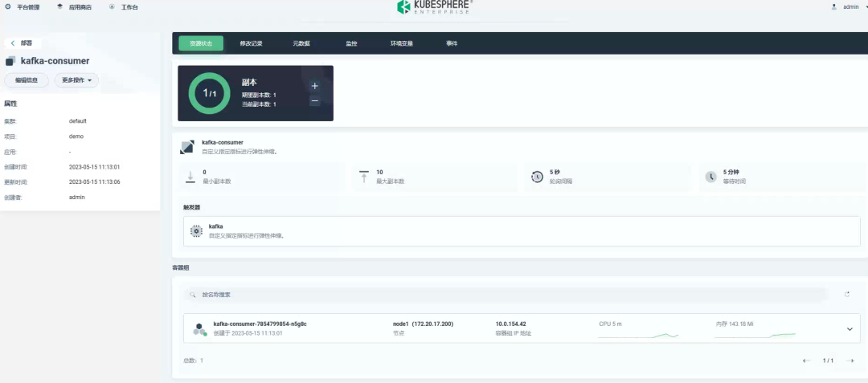Click the 最小副本数 down-arrow icon
Viewport: 868px width, 383px height.
190,177
